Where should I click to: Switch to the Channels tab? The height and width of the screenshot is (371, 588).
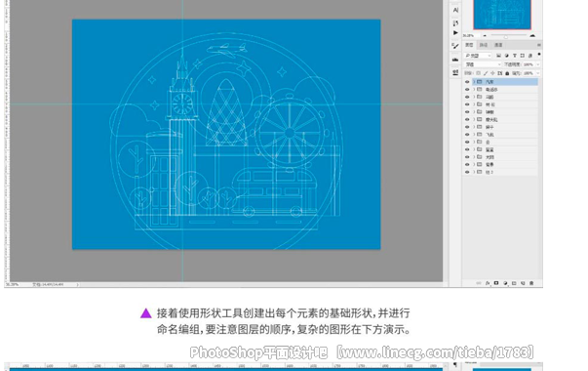click(x=498, y=45)
